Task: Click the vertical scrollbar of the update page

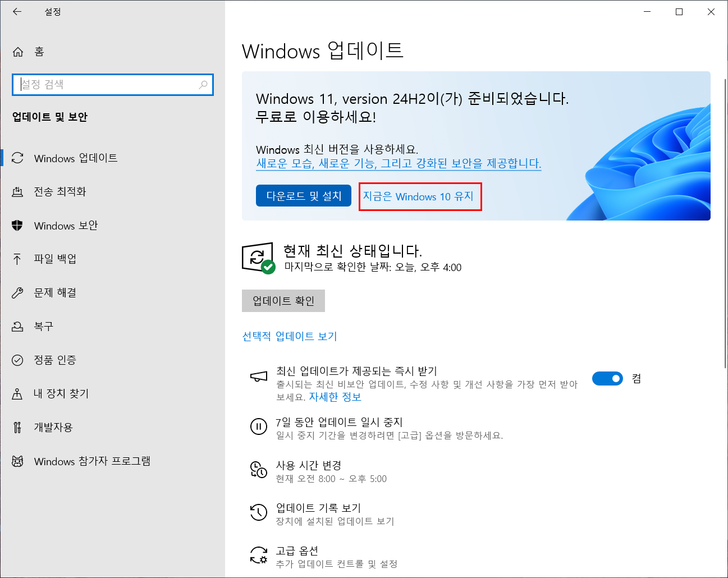Action: (725, 222)
